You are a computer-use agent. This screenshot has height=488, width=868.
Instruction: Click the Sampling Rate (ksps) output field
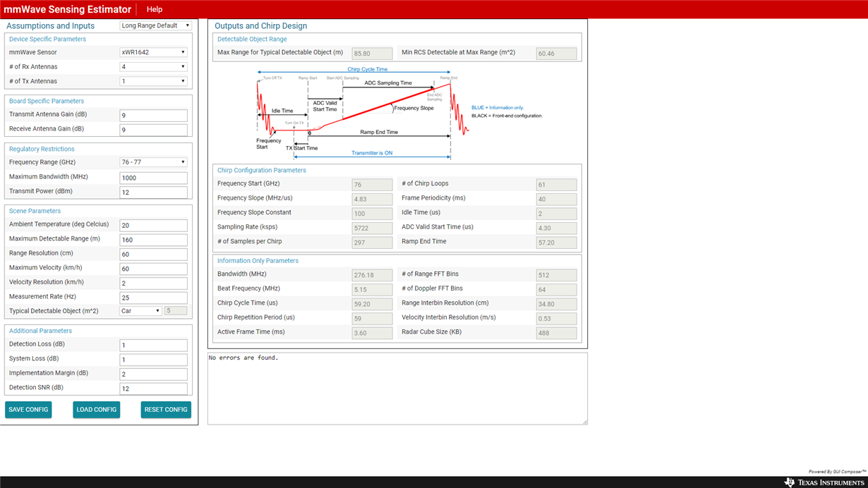pos(372,228)
